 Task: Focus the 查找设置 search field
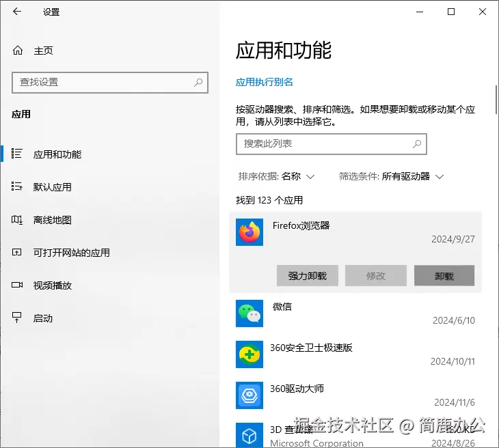(x=110, y=83)
